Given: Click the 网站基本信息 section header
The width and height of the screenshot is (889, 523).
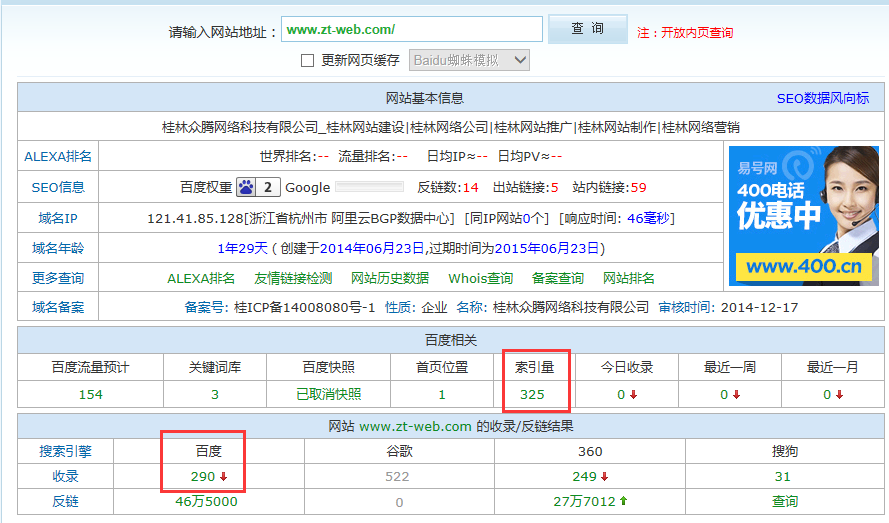Looking at the screenshot, I should (x=425, y=98).
